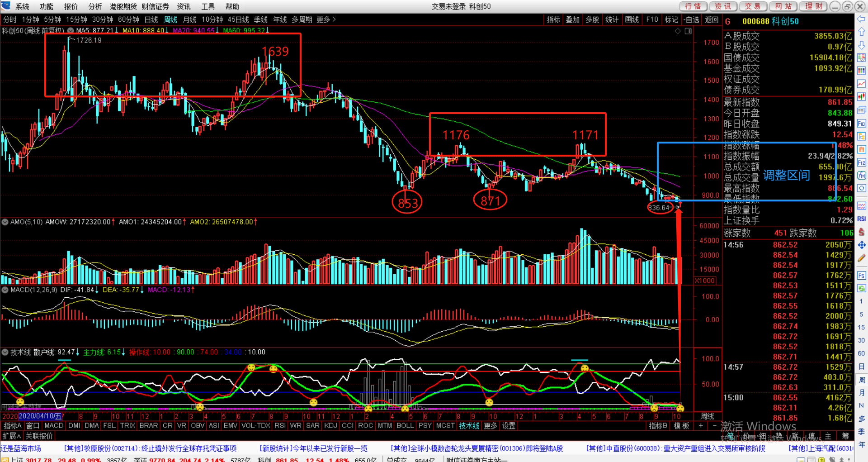Open the 工具 menu
The height and width of the screenshot is (462, 868).
coord(208,6)
